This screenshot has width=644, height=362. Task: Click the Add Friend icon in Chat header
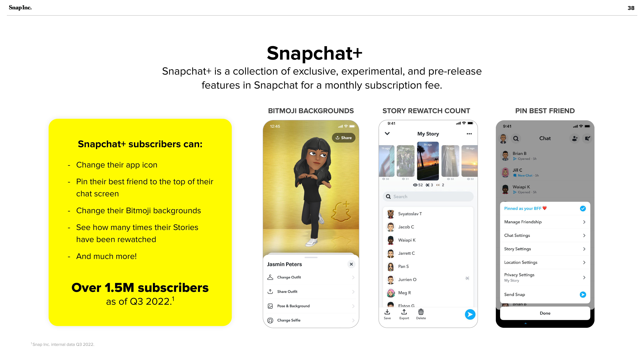coord(575,138)
